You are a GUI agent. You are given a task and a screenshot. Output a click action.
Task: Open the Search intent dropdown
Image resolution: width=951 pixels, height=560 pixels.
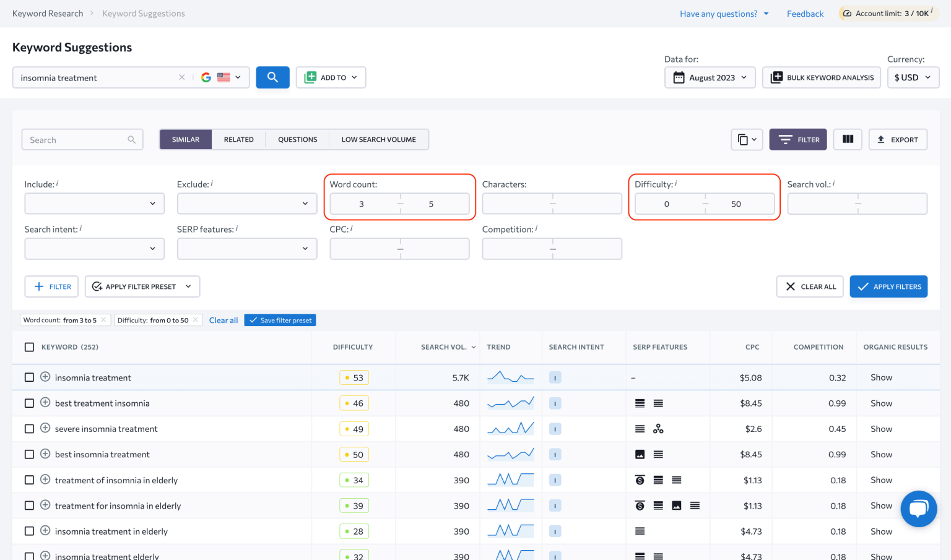94,249
